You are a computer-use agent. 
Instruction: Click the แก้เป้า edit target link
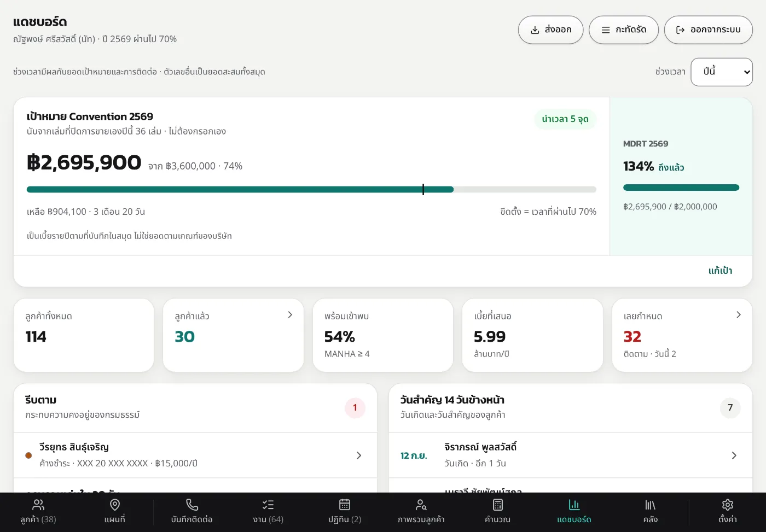tap(720, 271)
